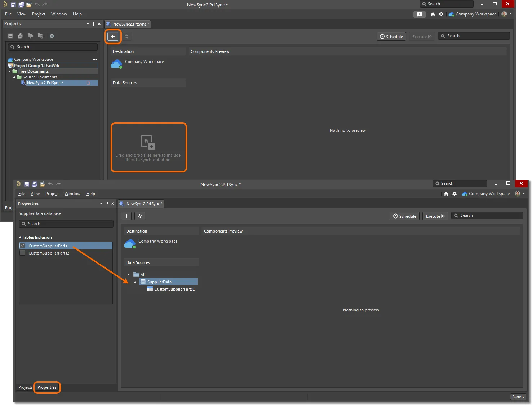Check the CustomSupplierParts2 checkbox
This screenshot has width=532, height=405.
pyautogui.click(x=22, y=253)
